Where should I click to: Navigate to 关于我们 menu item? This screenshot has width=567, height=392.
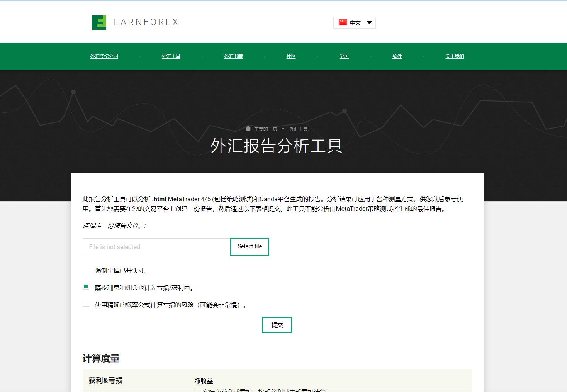click(x=455, y=56)
